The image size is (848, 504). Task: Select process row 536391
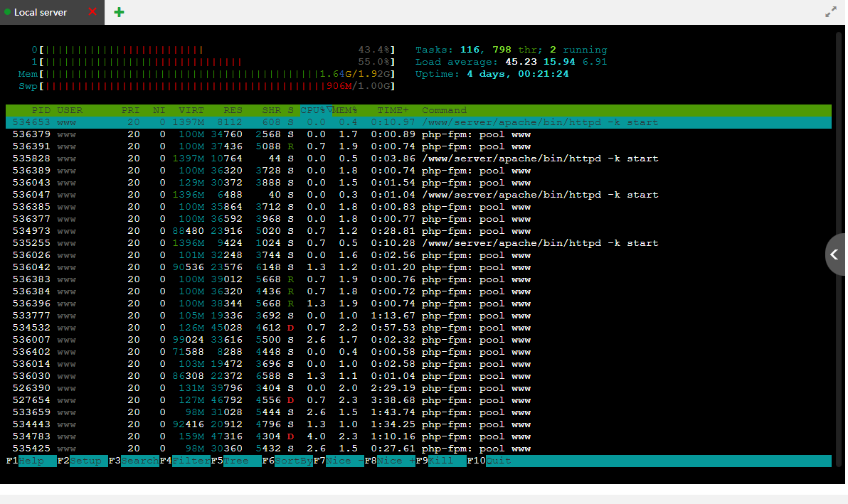coord(418,146)
